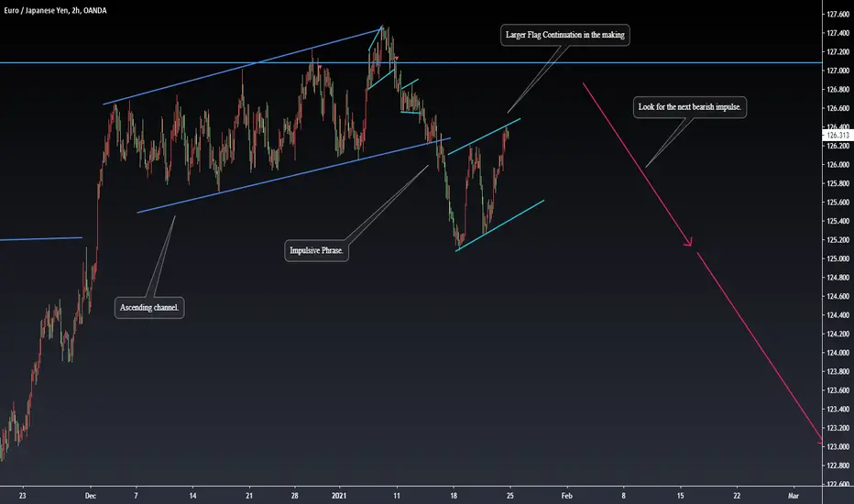The image size is (854, 504).
Task: Click the 126.800 price axis label
Action: click(838, 90)
